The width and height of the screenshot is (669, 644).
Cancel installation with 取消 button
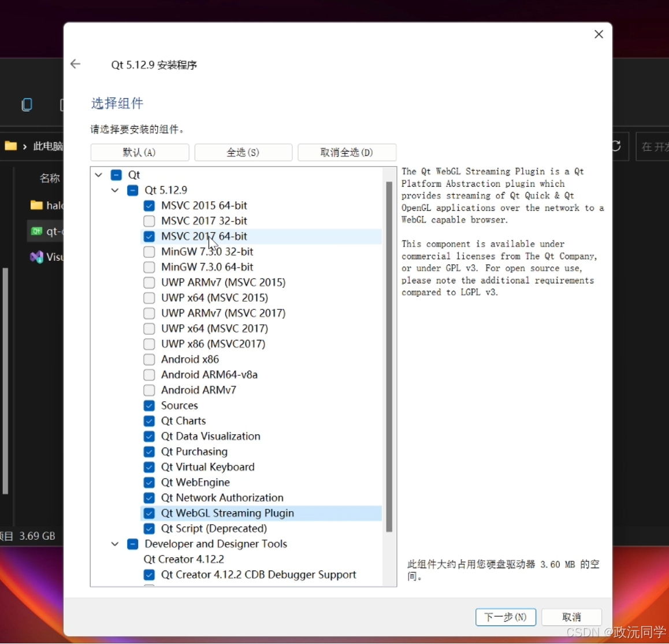pyautogui.click(x=572, y=617)
